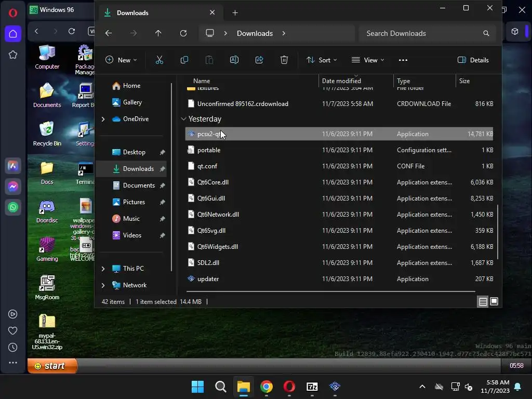The width and height of the screenshot is (532, 399).
Task: Open the New dropdown menu
Action: tap(121, 60)
